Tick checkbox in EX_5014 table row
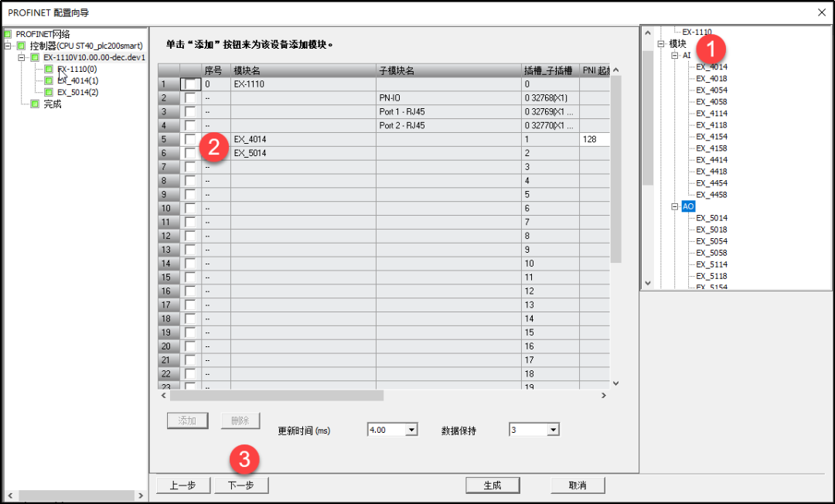The height and width of the screenshot is (504, 835). 190,153
